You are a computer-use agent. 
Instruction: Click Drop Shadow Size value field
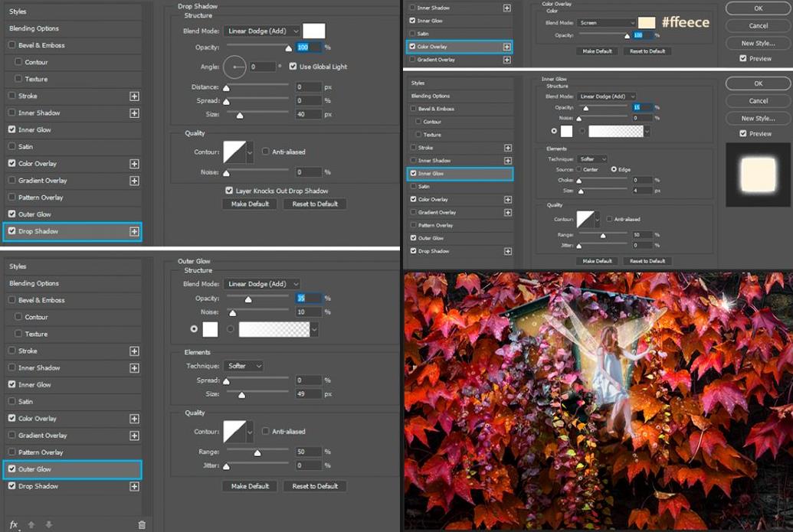[x=309, y=115]
